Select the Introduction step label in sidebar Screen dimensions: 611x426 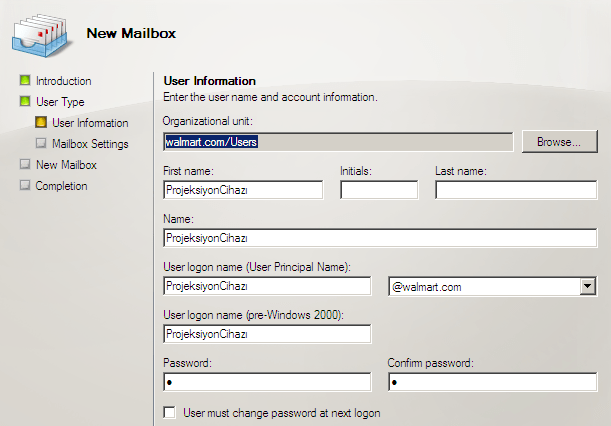pos(63,81)
